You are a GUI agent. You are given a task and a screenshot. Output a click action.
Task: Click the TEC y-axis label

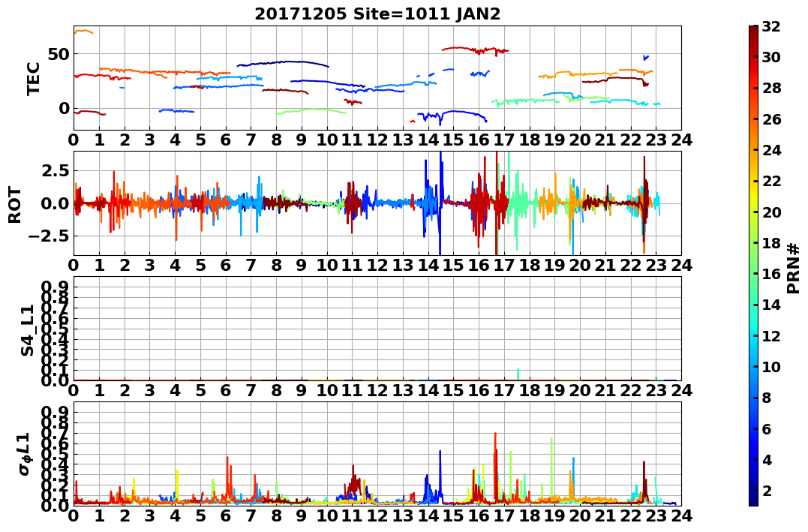point(33,78)
